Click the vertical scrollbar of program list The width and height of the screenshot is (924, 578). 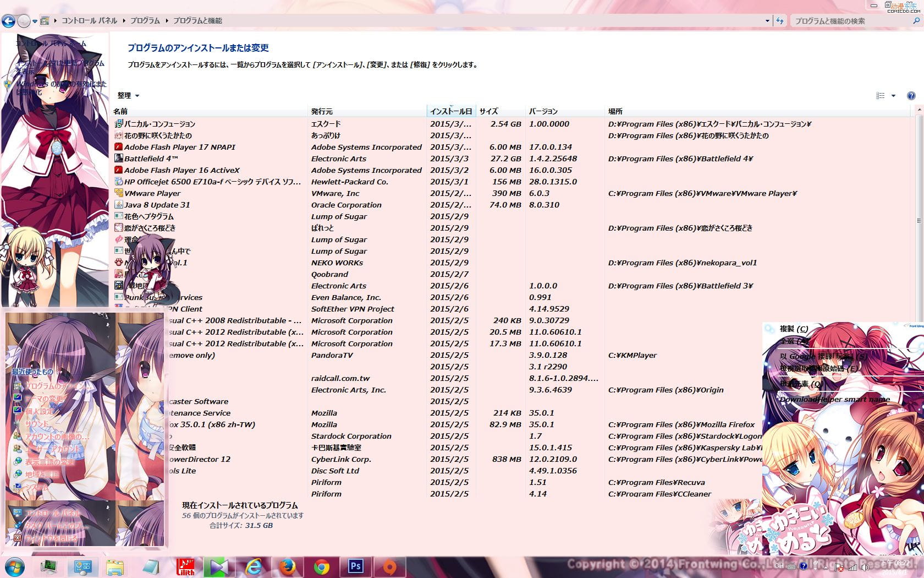click(x=918, y=220)
